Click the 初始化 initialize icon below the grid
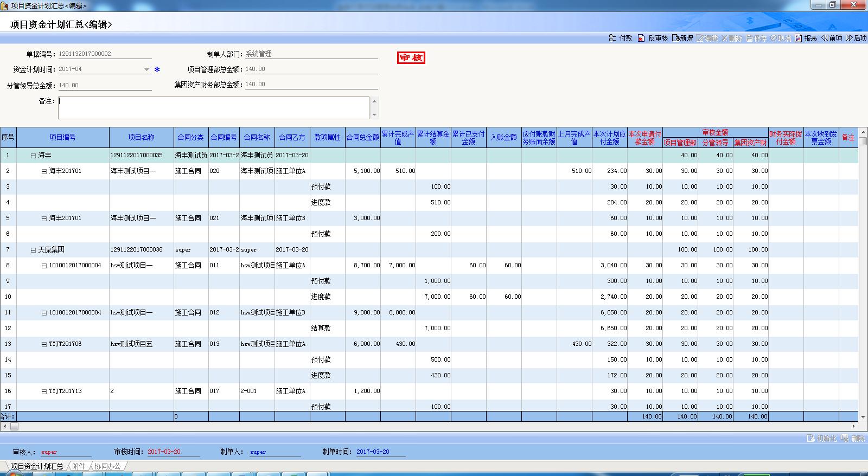 pyautogui.click(x=810, y=438)
